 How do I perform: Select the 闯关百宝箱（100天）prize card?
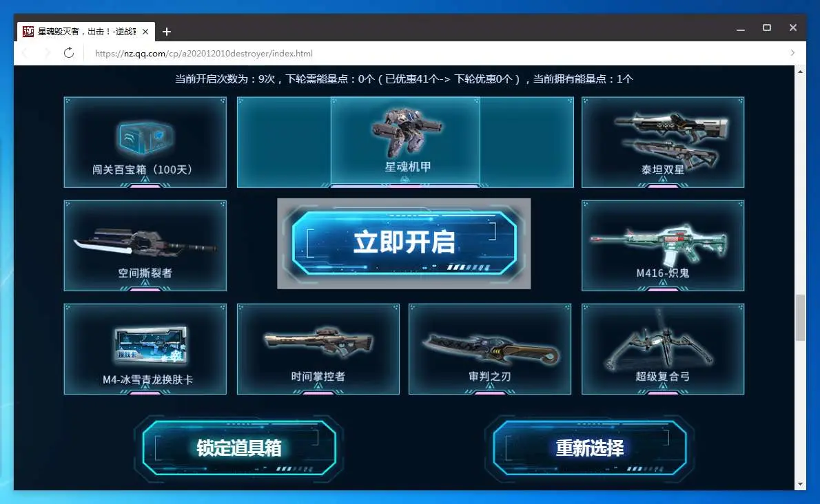pyautogui.click(x=145, y=142)
